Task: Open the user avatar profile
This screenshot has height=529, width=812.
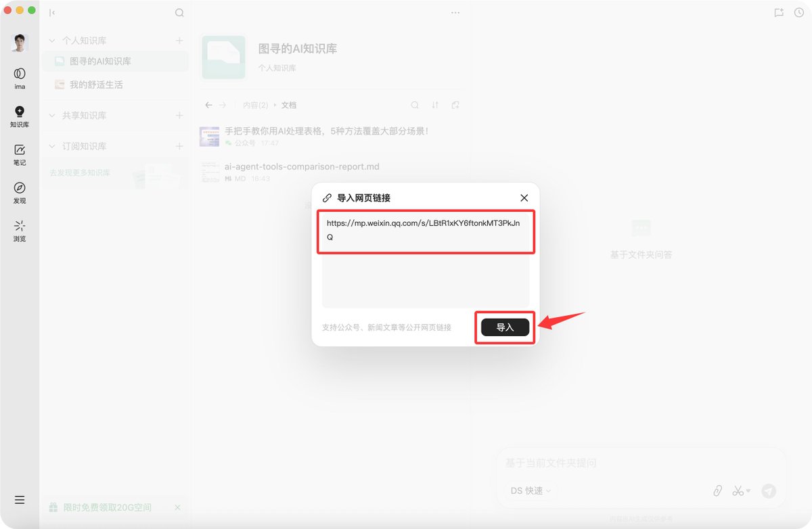Action: (x=20, y=43)
